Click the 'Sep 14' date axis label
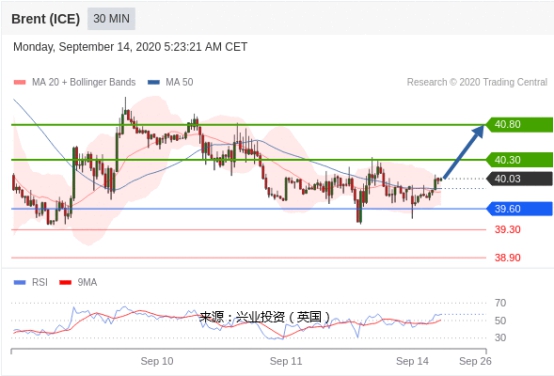This screenshot has height=376, width=554. click(x=412, y=361)
